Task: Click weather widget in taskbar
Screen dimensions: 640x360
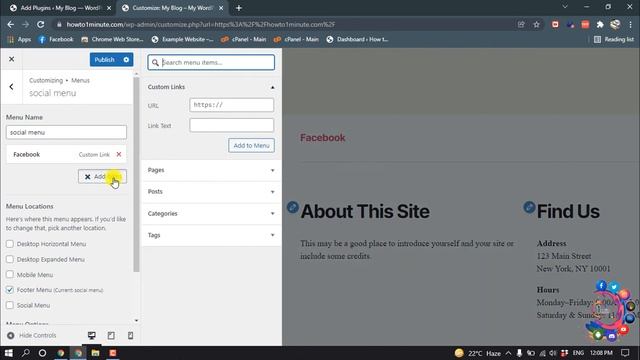Action: [478, 353]
